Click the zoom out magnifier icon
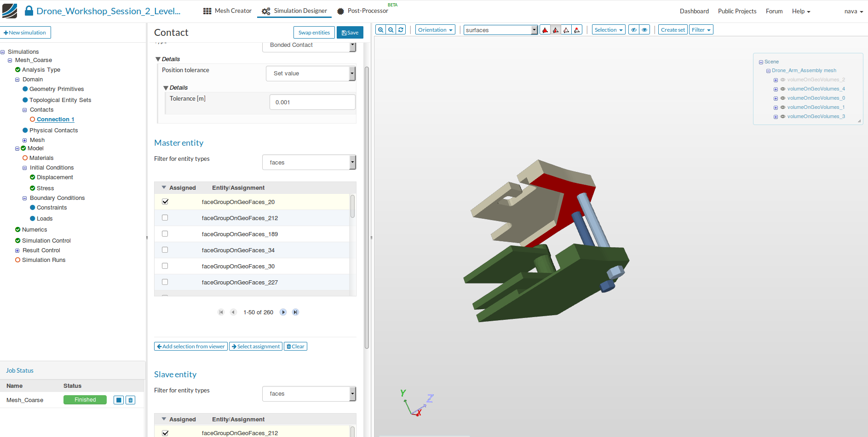The height and width of the screenshot is (437, 868). click(391, 30)
